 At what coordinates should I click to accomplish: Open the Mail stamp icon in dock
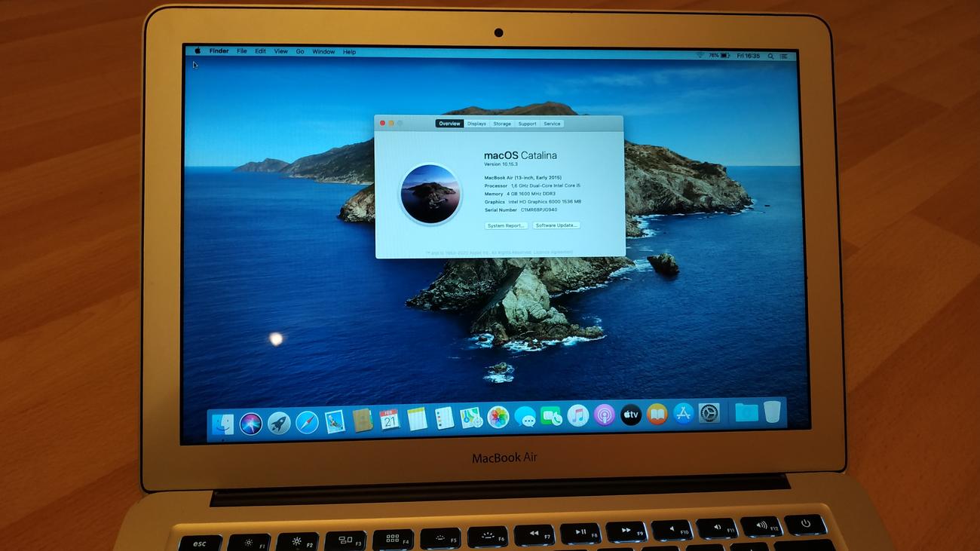(x=334, y=421)
